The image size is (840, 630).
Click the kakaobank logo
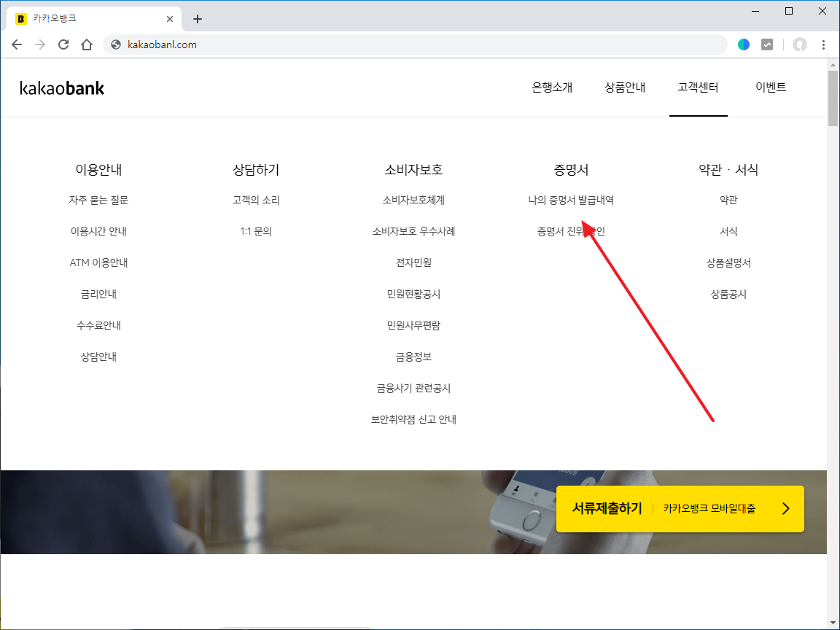[62, 87]
